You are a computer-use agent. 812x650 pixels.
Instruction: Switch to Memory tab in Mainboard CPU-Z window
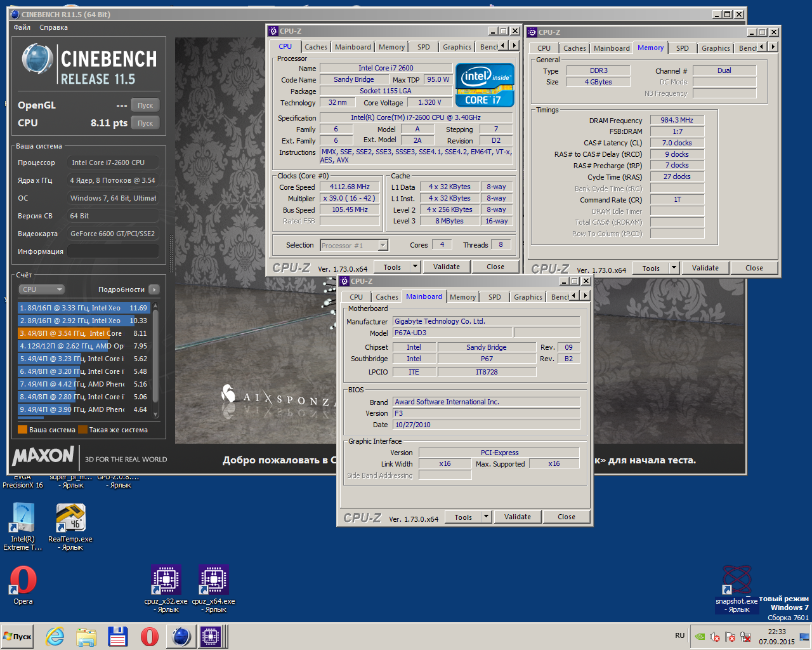click(462, 297)
